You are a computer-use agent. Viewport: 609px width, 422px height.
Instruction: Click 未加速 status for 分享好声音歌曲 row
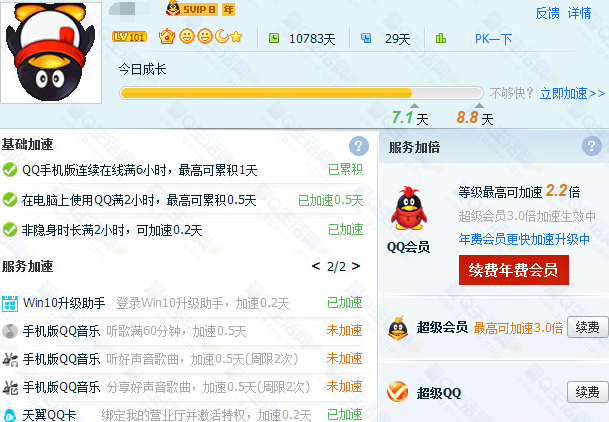[345, 386]
